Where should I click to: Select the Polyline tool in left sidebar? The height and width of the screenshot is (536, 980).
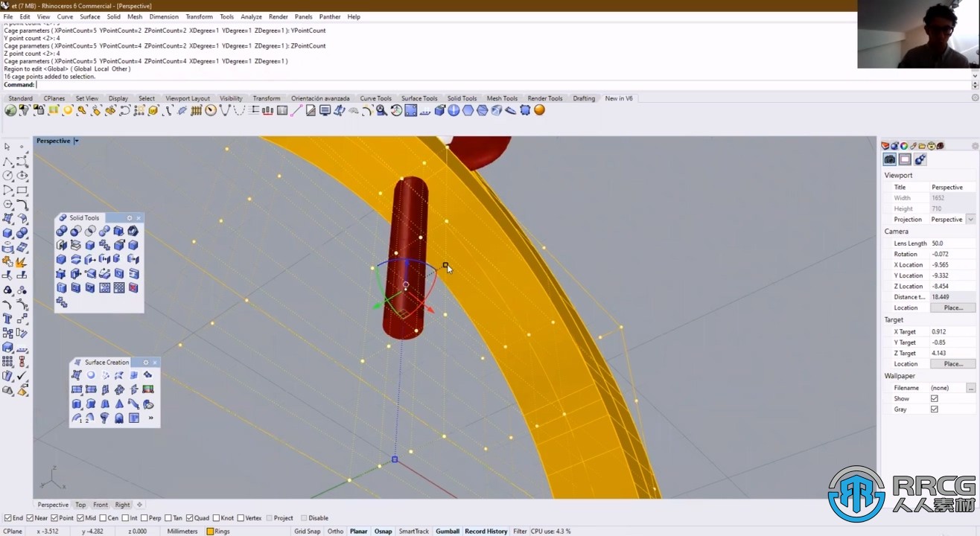pyautogui.click(x=8, y=162)
